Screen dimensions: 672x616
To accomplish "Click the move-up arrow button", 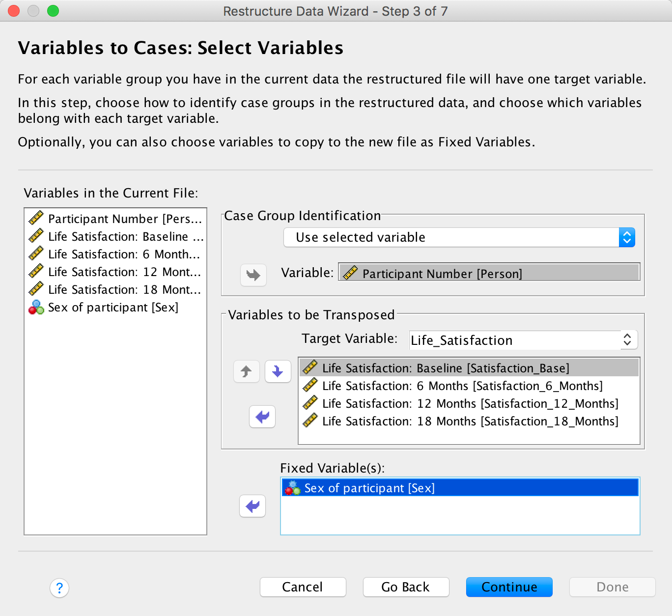I will (246, 371).
